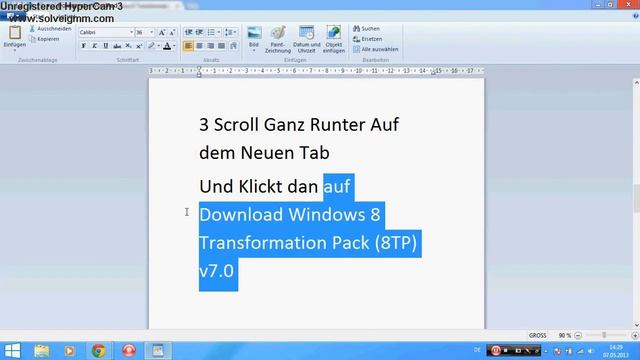Decrease font size with shrink font icon
The height and width of the screenshot is (360, 640).
pyautogui.click(x=172, y=32)
